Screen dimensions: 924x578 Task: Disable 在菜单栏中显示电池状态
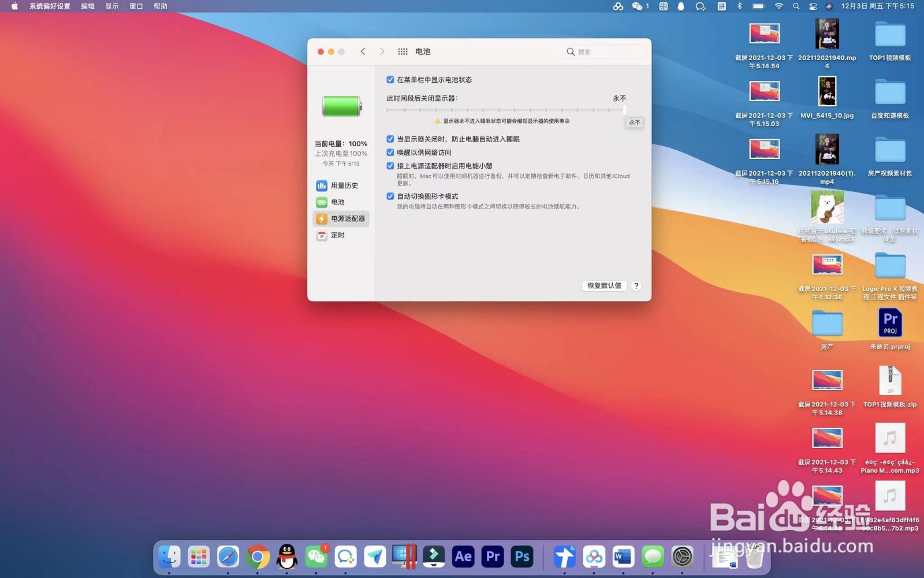click(390, 79)
